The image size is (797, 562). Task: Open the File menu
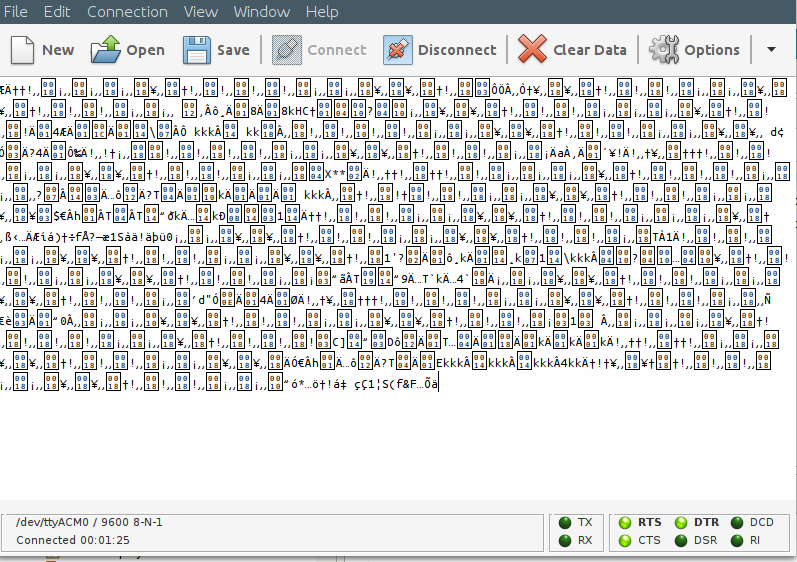(x=15, y=12)
